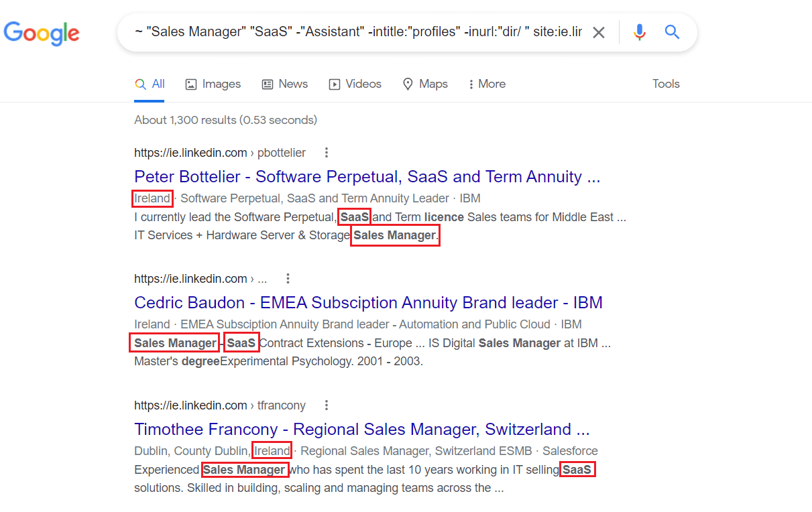812x512 pixels.
Task: Click the ie.linkedin.com › pbottelier URL
Action: click(220, 153)
